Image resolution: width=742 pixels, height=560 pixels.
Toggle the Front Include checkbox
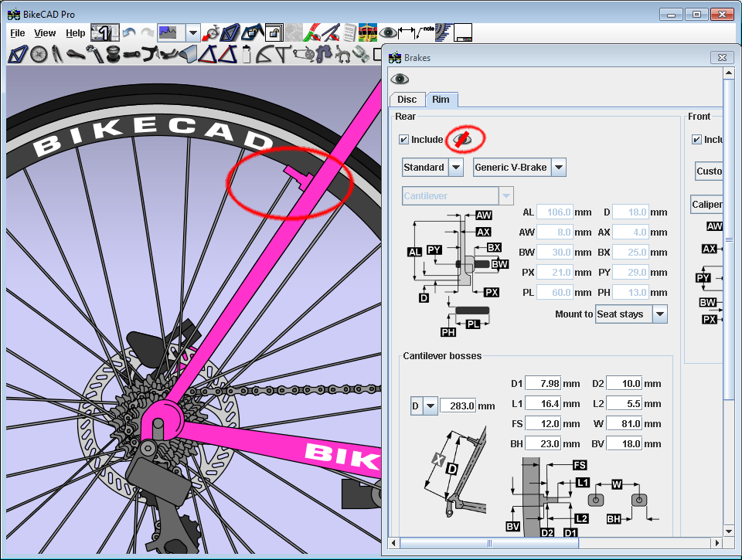[696, 140]
